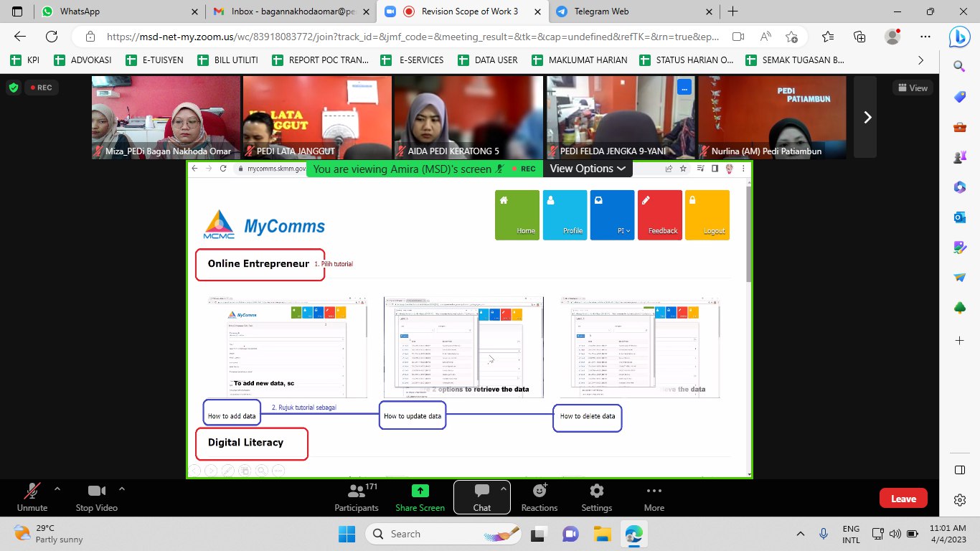Open the More options menu
This screenshot has width=980, height=551.
654,497
